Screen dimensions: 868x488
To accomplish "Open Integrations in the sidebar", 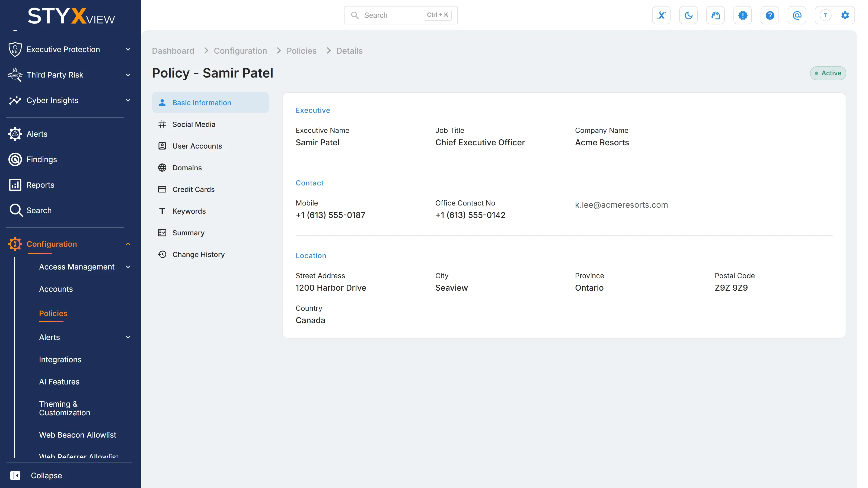I will click(x=60, y=360).
